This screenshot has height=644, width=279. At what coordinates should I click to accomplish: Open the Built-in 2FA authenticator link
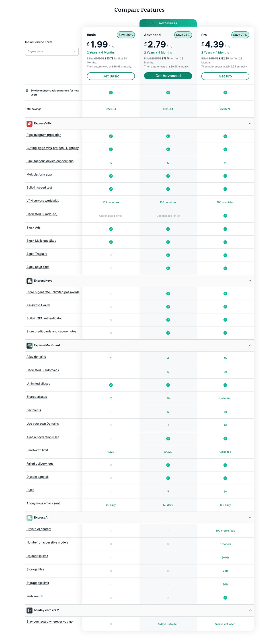point(44,318)
